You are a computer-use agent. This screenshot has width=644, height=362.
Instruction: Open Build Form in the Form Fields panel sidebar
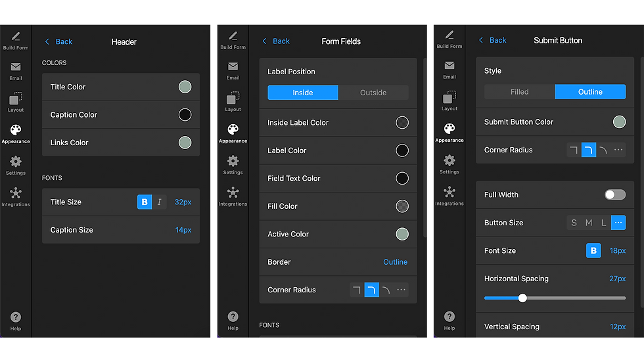(233, 41)
